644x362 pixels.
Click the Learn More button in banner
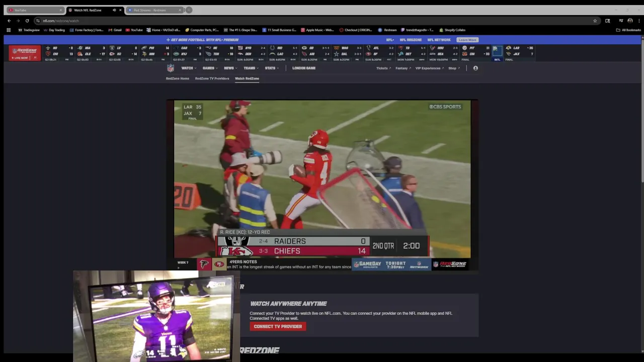tap(467, 40)
